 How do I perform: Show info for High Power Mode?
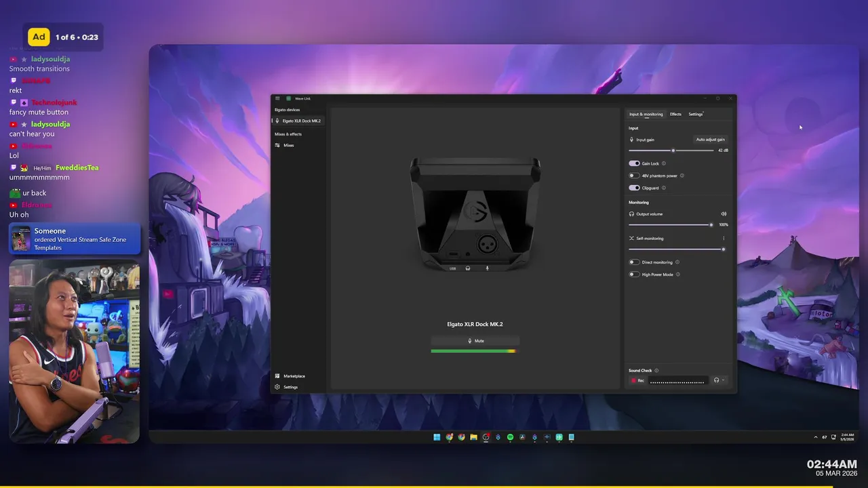678,274
